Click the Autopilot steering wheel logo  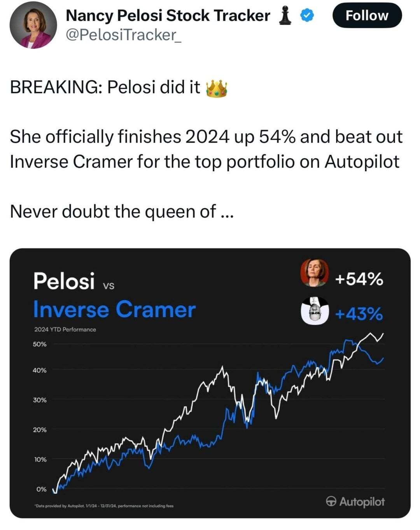(x=331, y=501)
